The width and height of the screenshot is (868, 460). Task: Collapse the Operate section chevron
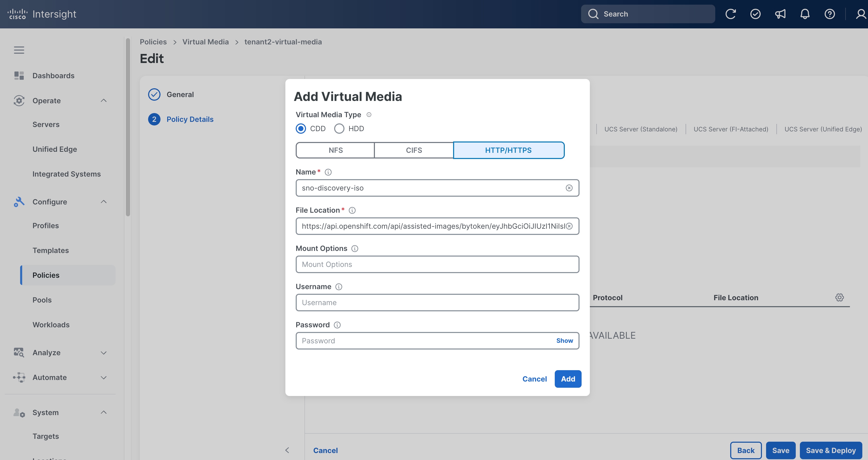tap(104, 100)
